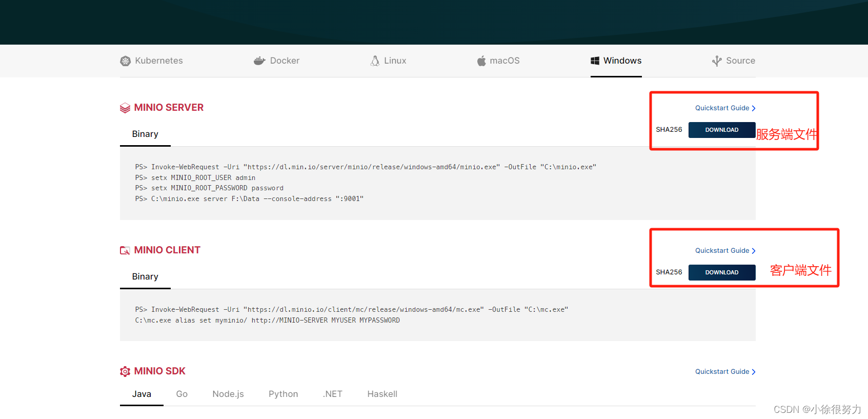Click the MinIO Client icon

[x=125, y=250]
